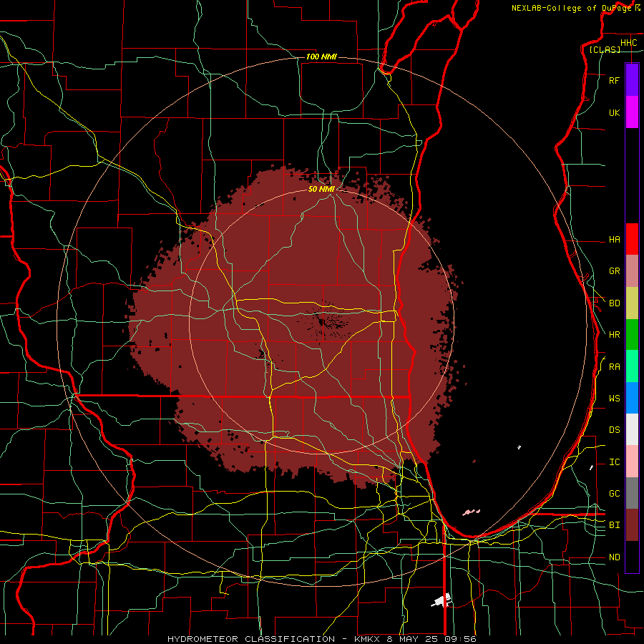Click the RA legend label
Image resolution: width=644 pixels, height=644 pixels.
pyautogui.click(x=614, y=367)
